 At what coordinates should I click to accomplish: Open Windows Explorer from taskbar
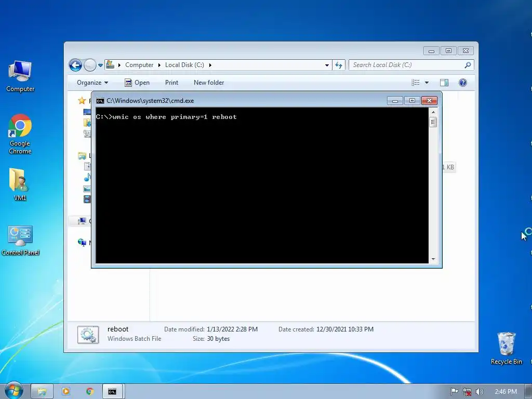[x=42, y=392]
